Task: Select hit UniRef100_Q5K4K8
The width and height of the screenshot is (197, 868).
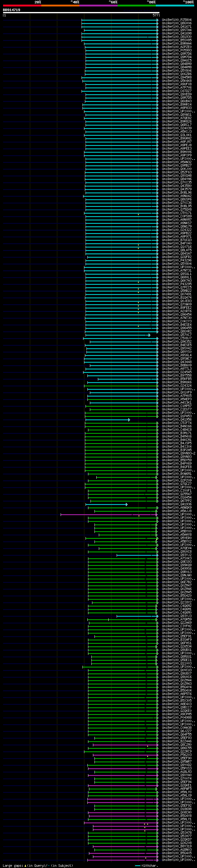Action: 176,81
